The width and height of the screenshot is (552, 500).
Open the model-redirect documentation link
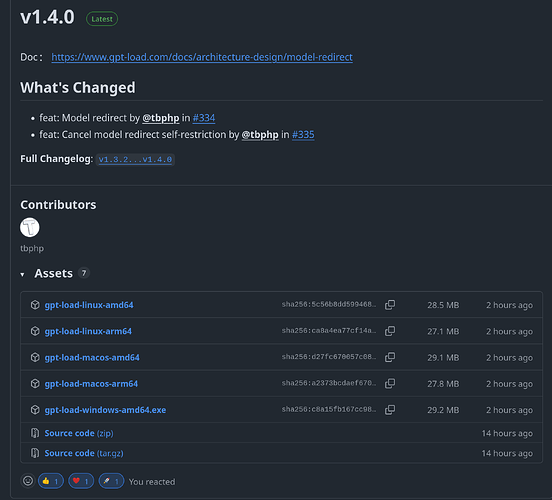point(202,57)
